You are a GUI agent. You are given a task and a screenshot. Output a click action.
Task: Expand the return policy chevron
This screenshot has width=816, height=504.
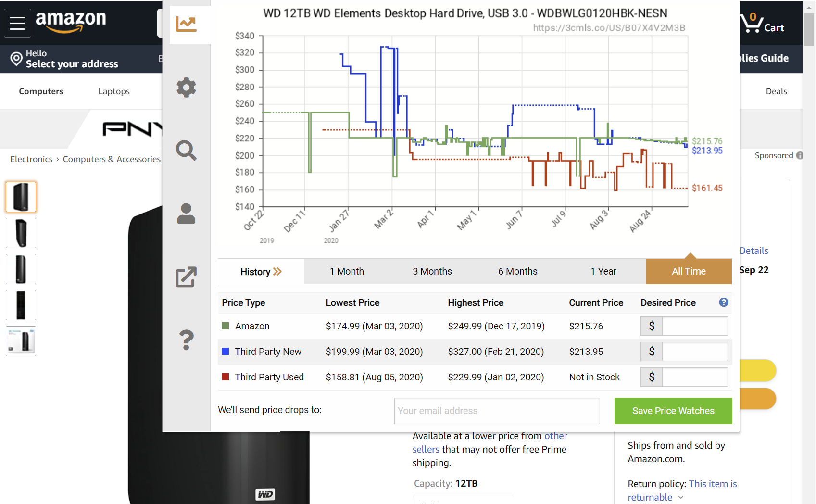[x=681, y=497]
